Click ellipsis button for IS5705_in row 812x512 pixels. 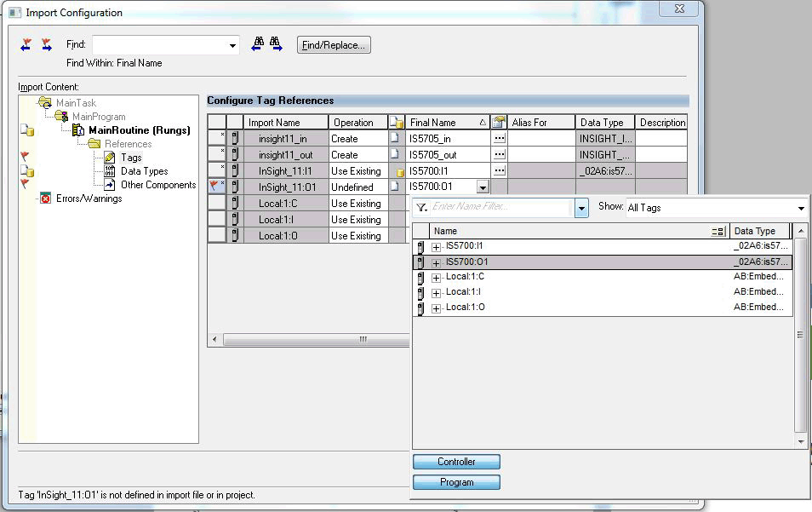click(500, 138)
